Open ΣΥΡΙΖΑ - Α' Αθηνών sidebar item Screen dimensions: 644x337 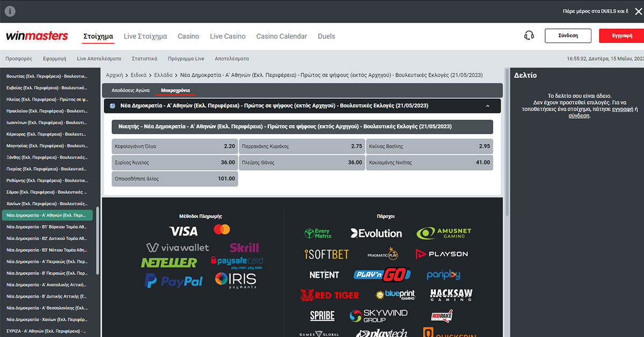(47, 332)
